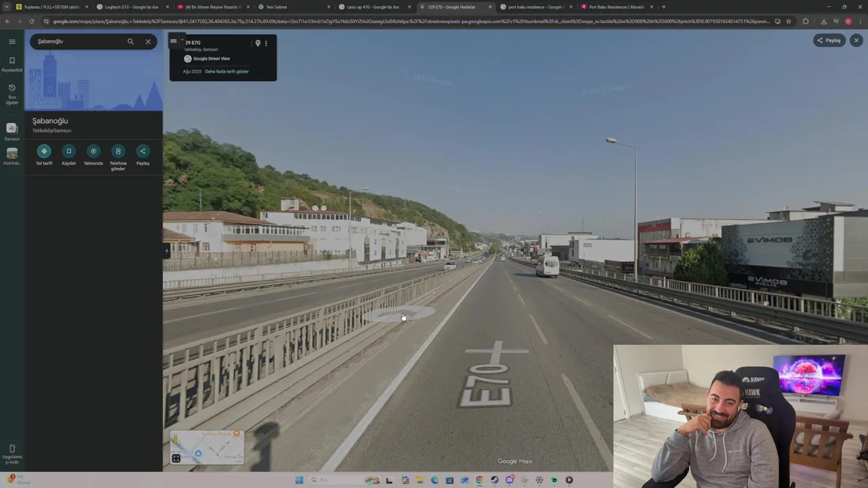Screen dimensions: 868x488
Task: Click the magnifier search icon in search box
Action: pyautogui.click(x=131, y=41)
